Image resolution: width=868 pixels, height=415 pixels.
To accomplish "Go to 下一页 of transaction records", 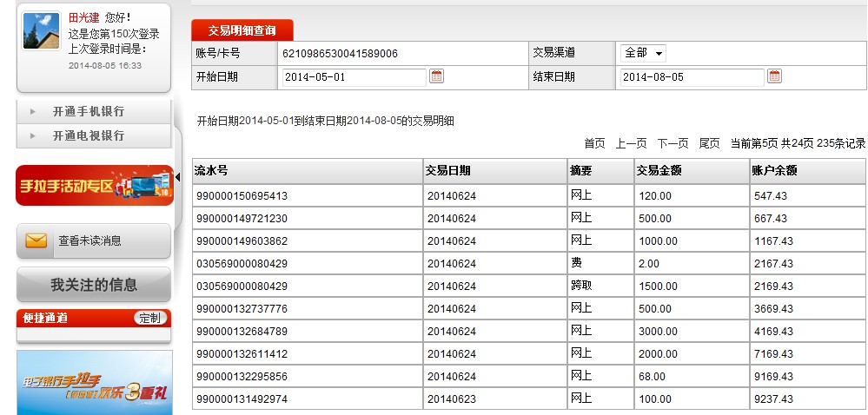I will click(x=673, y=143).
